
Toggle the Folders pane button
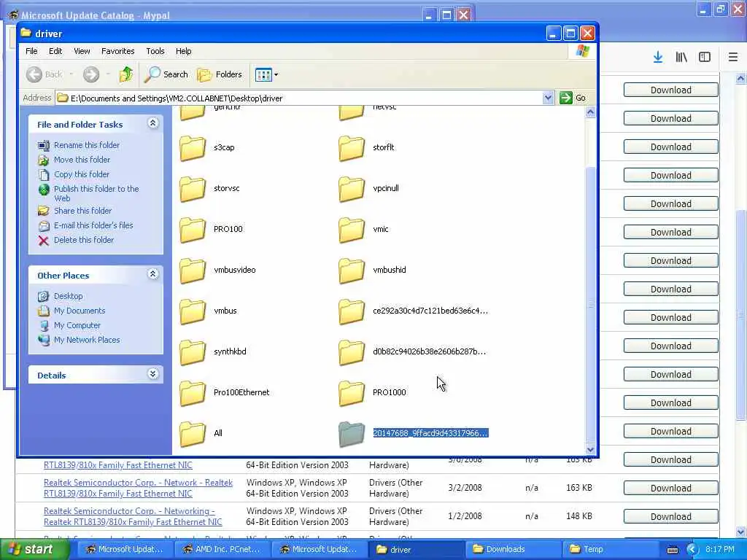tap(220, 74)
